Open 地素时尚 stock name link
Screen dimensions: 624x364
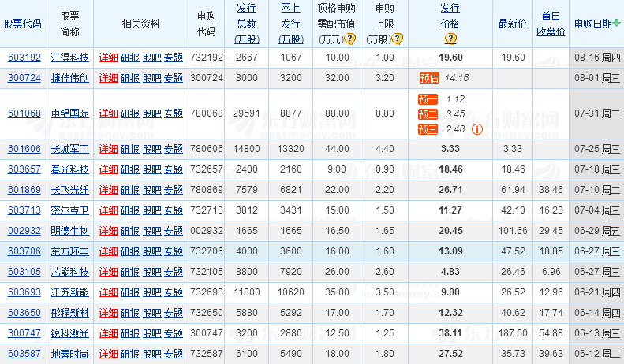70,354
